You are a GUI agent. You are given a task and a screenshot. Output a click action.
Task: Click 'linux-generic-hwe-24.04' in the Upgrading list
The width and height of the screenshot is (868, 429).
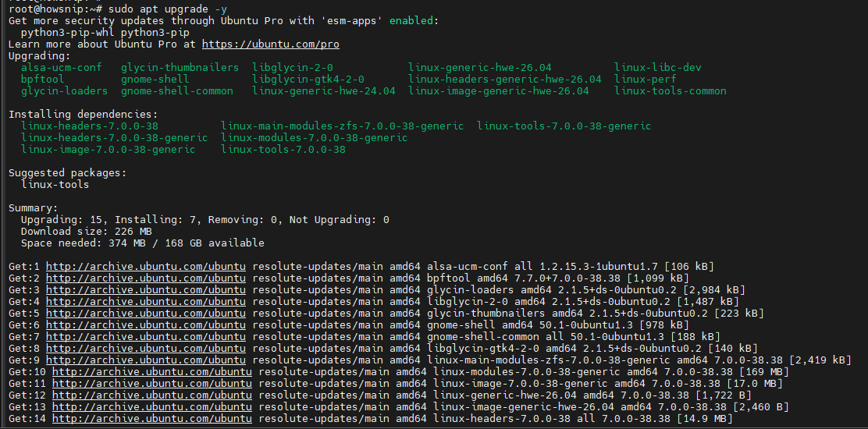coord(324,90)
